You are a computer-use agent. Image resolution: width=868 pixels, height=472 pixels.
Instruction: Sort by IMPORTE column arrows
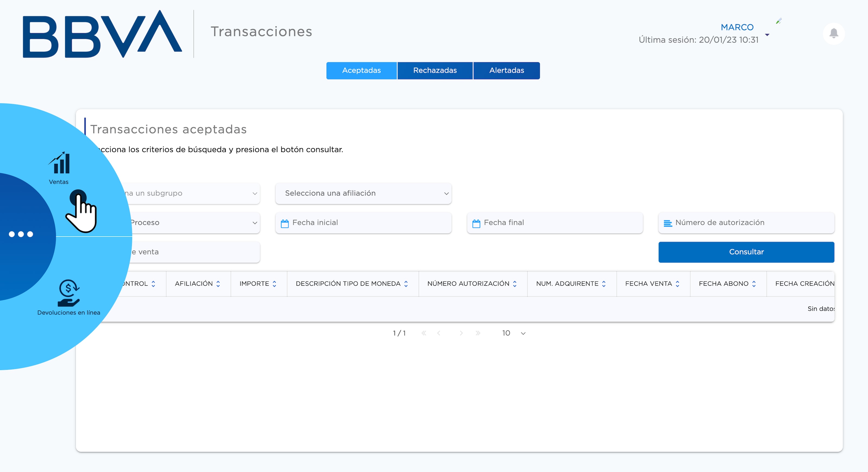(x=274, y=284)
